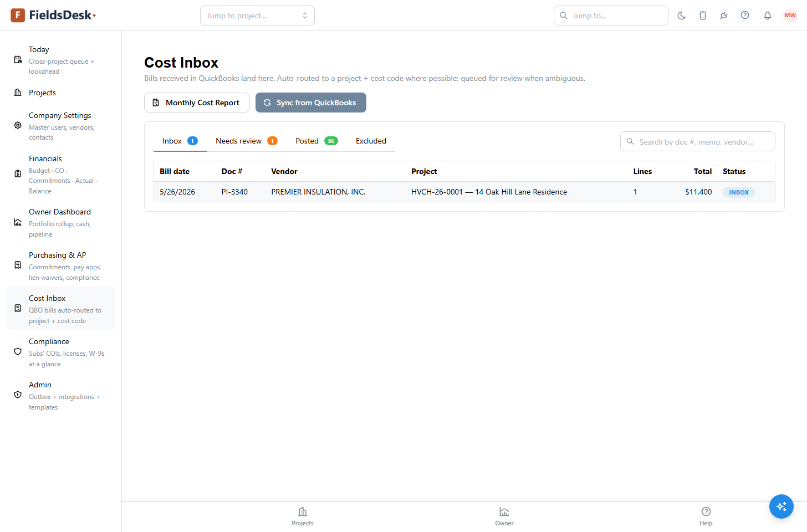Open notifications bell icon
The image size is (807, 532).
point(768,16)
